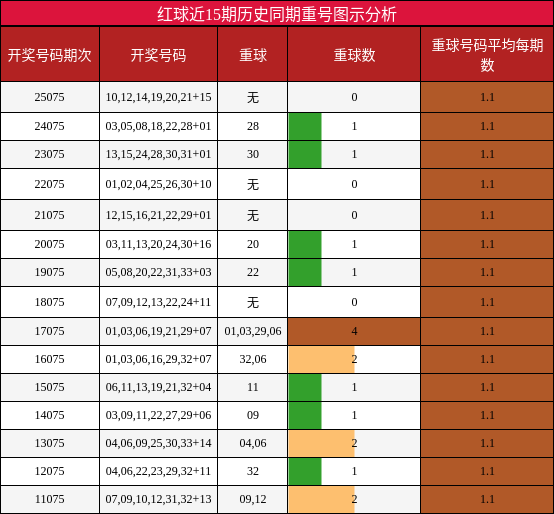Click repeated balls 32,06

click(x=253, y=359)
